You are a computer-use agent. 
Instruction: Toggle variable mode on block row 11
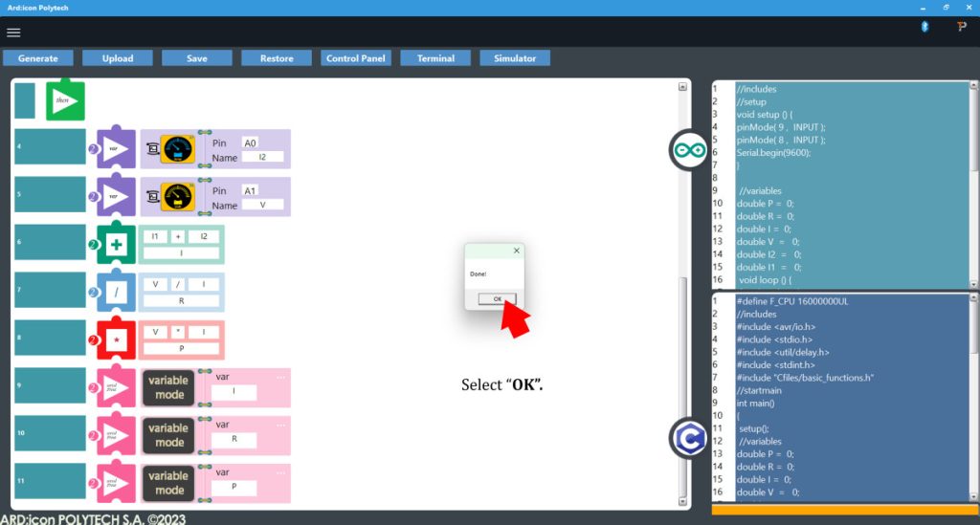pos(167,483)
